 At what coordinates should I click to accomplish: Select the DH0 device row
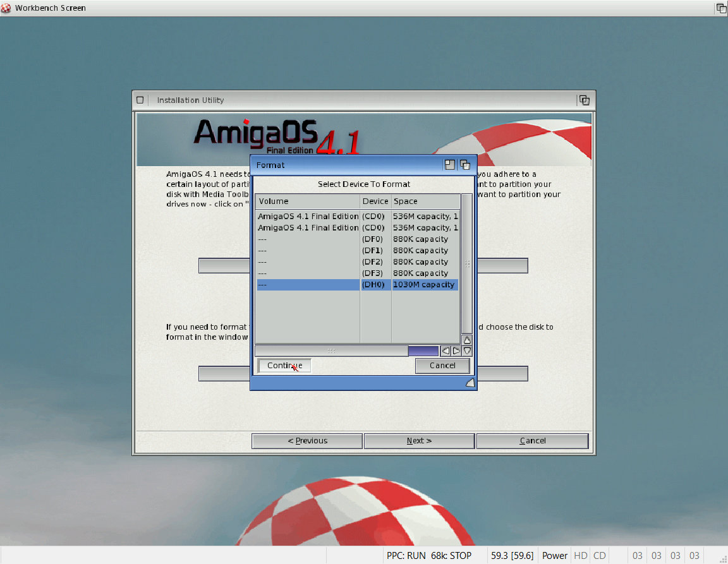point(358,285)
